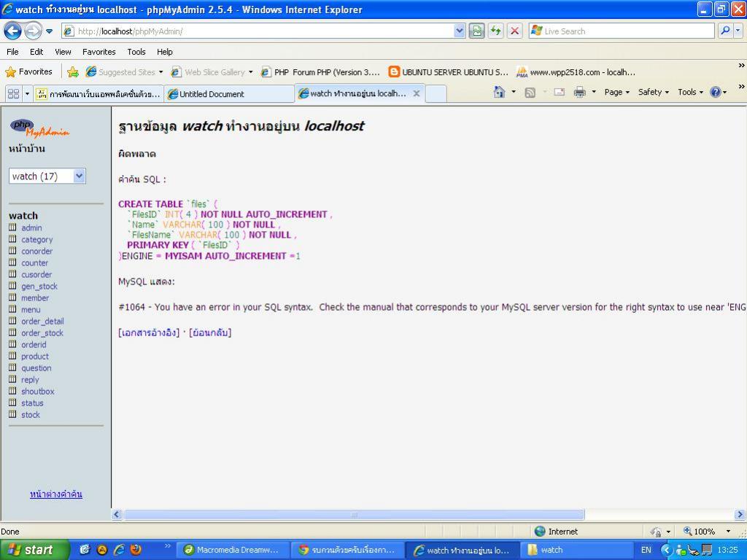Open the watch (17) database dropdown
The image size is (747, 560).
[47, 176]
